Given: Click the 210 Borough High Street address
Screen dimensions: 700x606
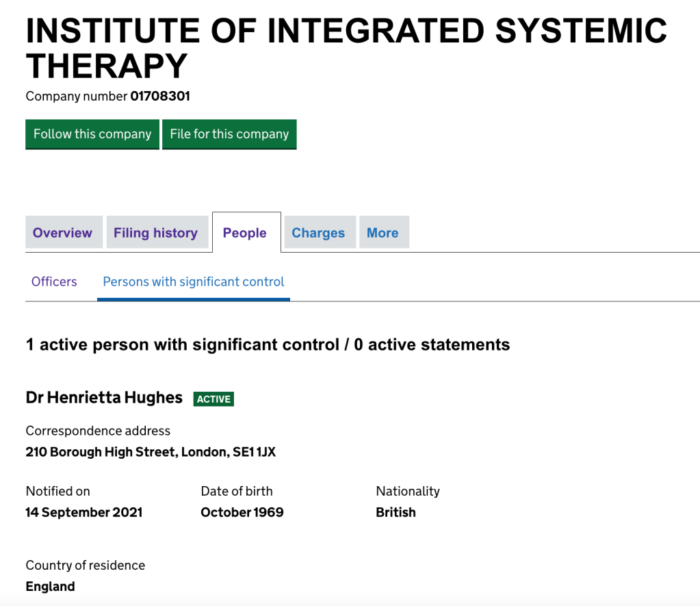Looking at the screenshot, I should 151,452.
